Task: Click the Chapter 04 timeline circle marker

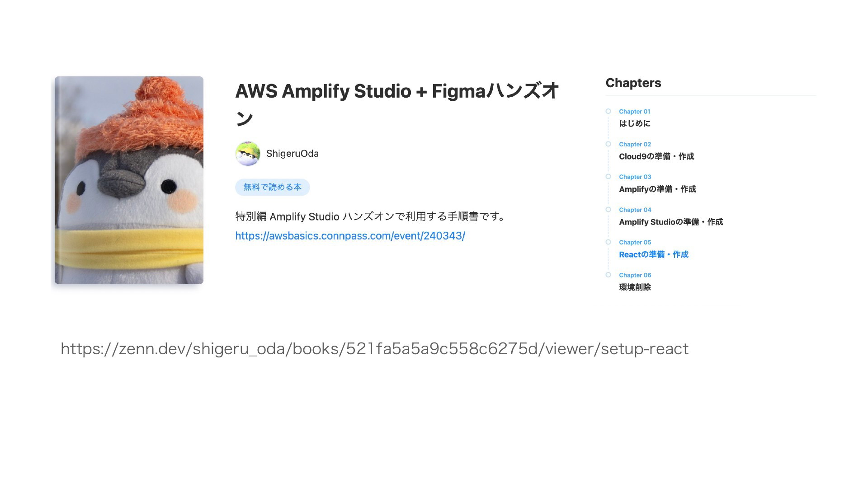Action: point(608,210)
